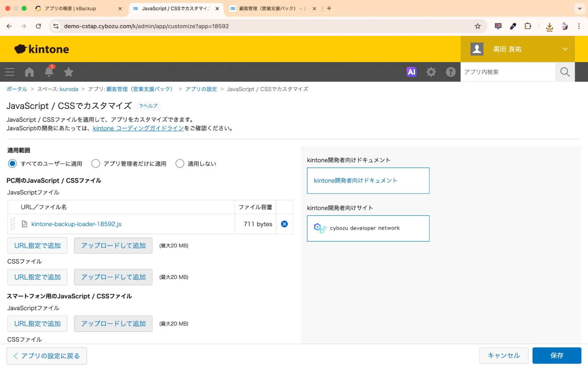The width and height of the screenshot is (588, 368).
Task: Click browser forward arrow
Action: (24, 26)
